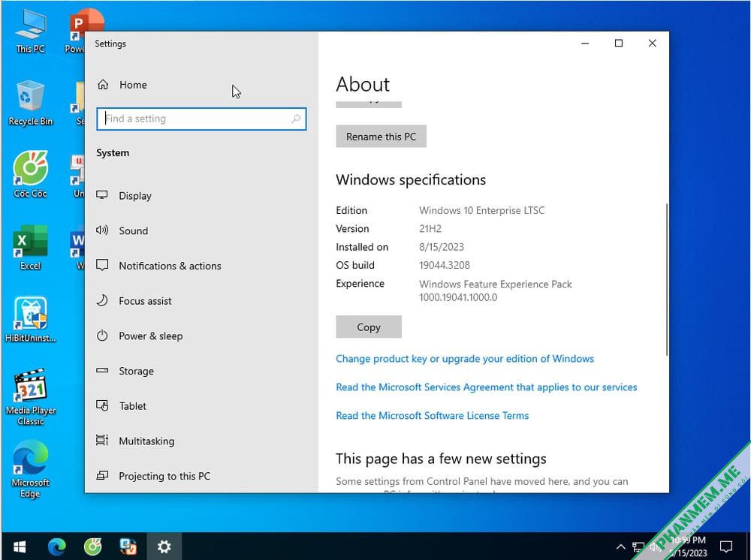Open Notifications & actions settings
The height and width of the screenshot is (560, 751).
pos(201,266)
